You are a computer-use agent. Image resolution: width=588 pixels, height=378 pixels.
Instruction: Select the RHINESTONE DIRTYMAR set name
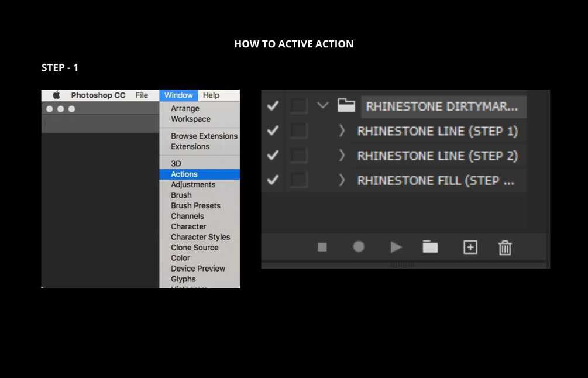point(442,106)
